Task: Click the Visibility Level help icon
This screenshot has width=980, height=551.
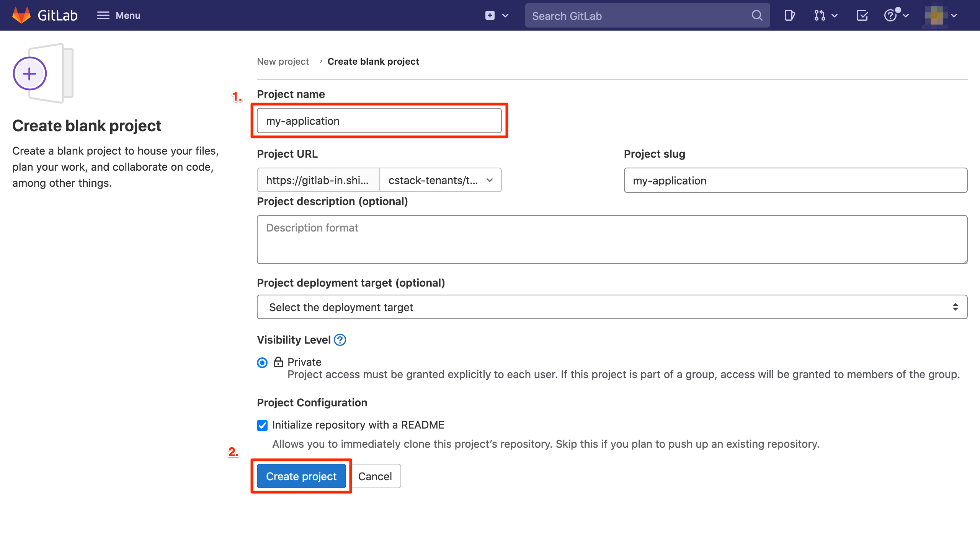Action: tap(340, 340)
